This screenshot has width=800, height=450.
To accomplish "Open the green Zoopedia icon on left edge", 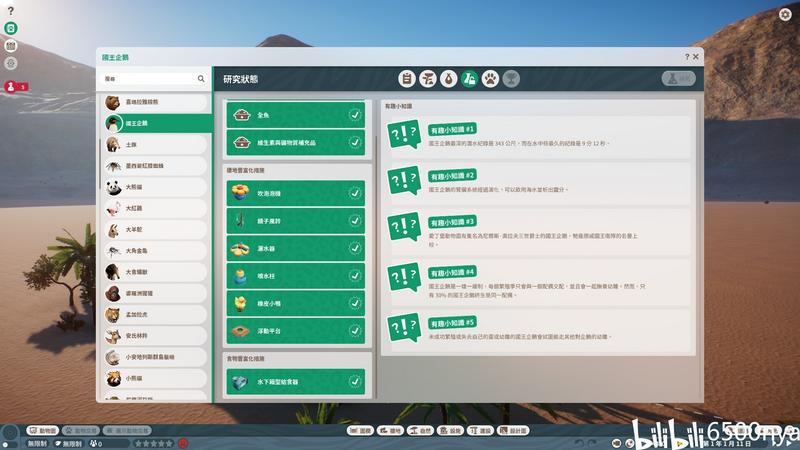I will pos(11,28).
